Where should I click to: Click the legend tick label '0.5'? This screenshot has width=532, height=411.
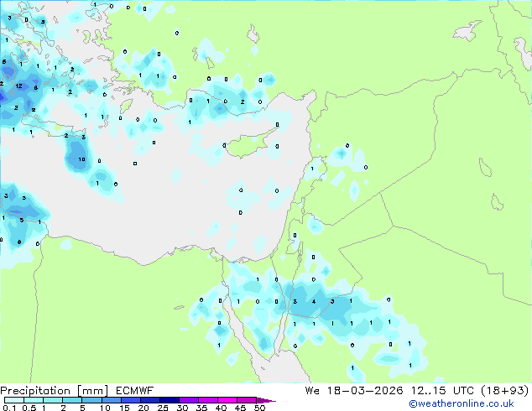coord(29,408)
